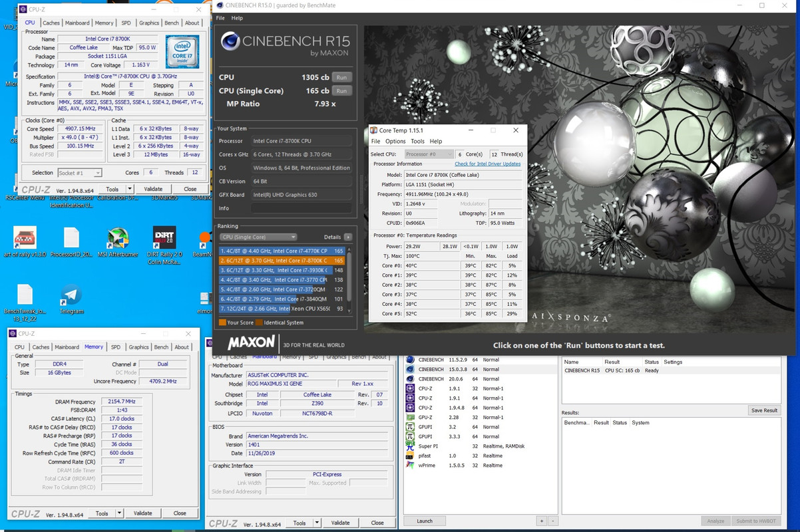Switch to Bench tab in top CPU-Z window
Viewport: 800px width, 532px height.
pos(172,23)
